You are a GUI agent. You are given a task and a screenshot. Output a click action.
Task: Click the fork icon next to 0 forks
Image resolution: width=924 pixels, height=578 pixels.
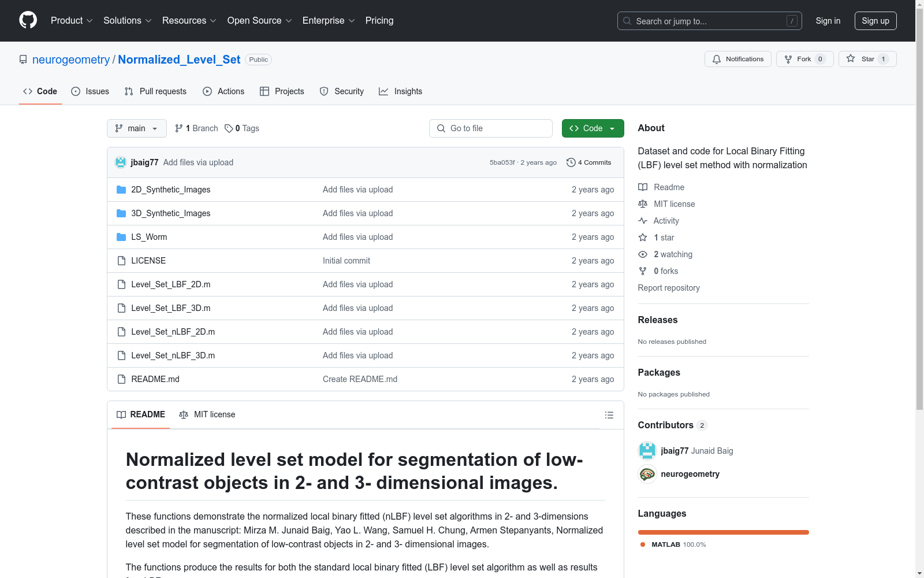643,271
